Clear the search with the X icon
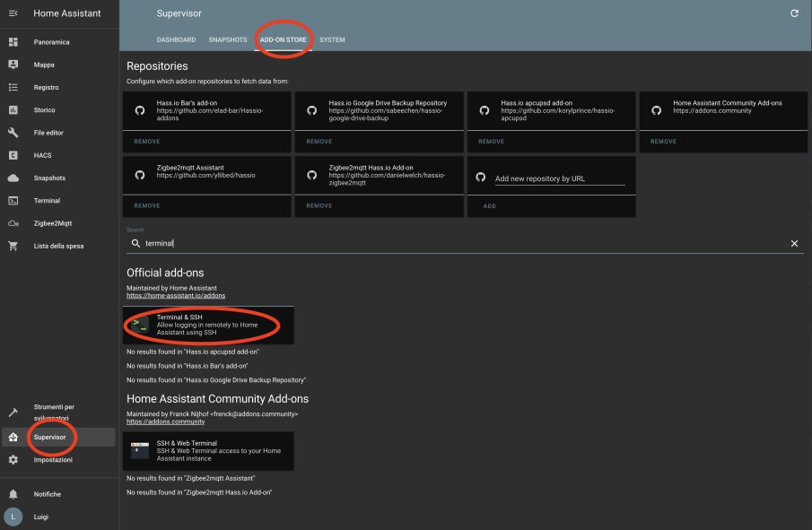Viewport: 812px width, 530px height. (x=794, y=243)
